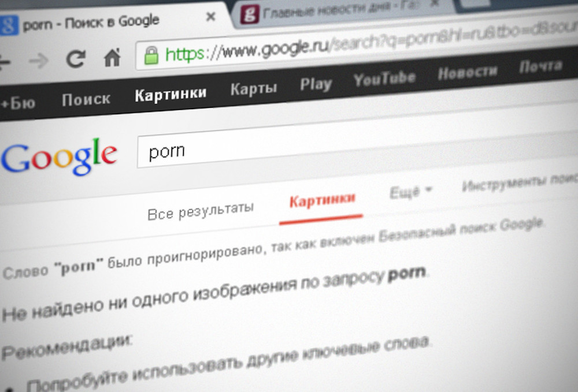Click the forward navigation arrow
The width and height of the screenshot is (578, 392).
pos(39,61)
